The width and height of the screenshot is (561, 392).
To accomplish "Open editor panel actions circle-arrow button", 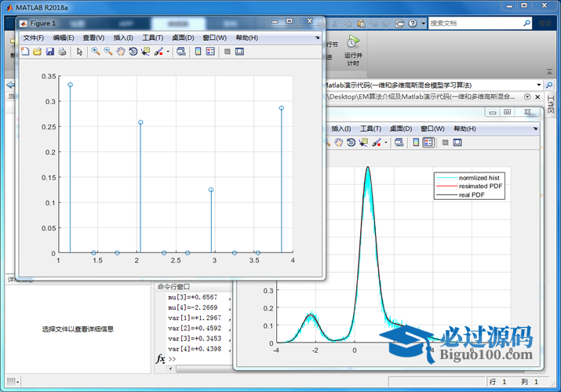I will (x=527, y=97).
